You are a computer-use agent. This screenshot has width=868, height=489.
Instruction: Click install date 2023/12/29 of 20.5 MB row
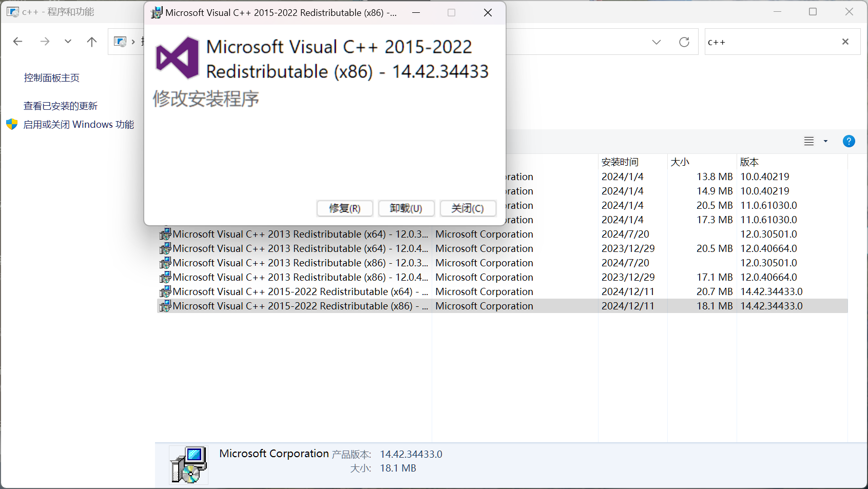[x=628, y=248]
